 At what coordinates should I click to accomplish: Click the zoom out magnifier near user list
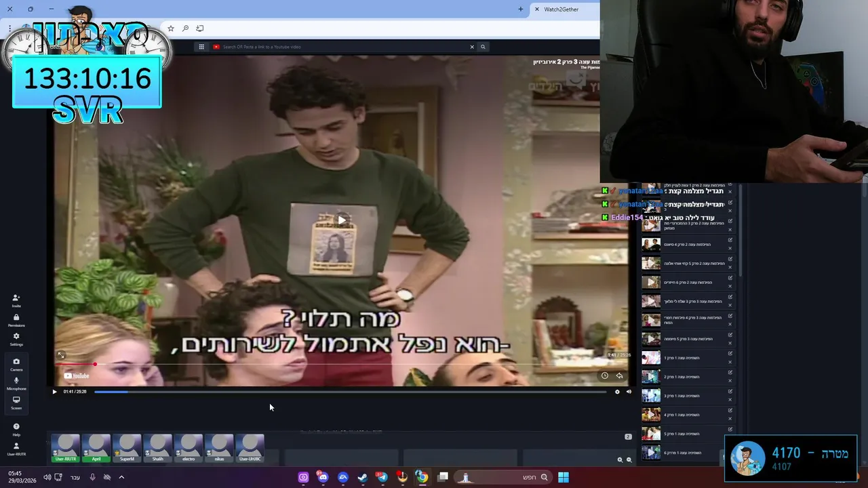coord(629,460)
